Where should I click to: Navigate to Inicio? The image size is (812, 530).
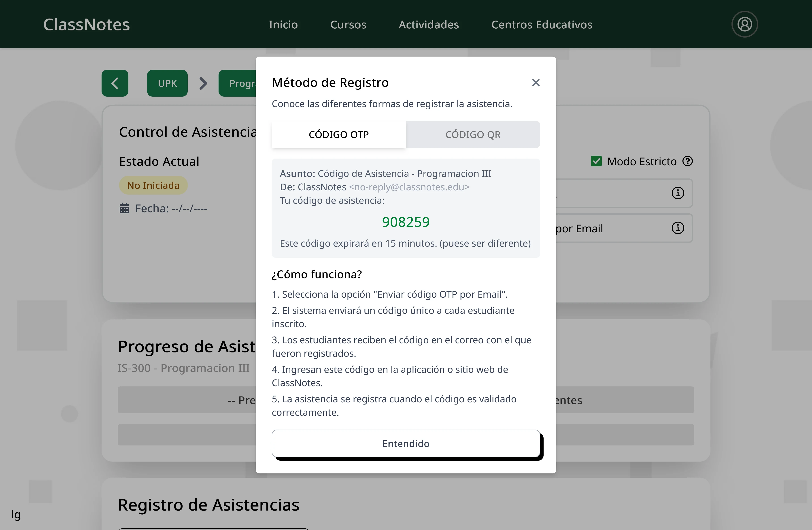pos(283,24)
